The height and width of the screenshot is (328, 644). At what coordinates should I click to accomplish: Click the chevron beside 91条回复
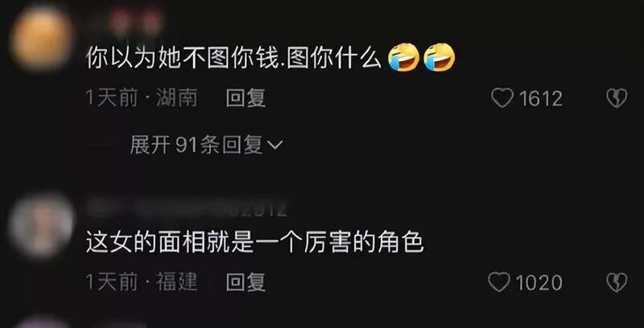tap(275, 145)
